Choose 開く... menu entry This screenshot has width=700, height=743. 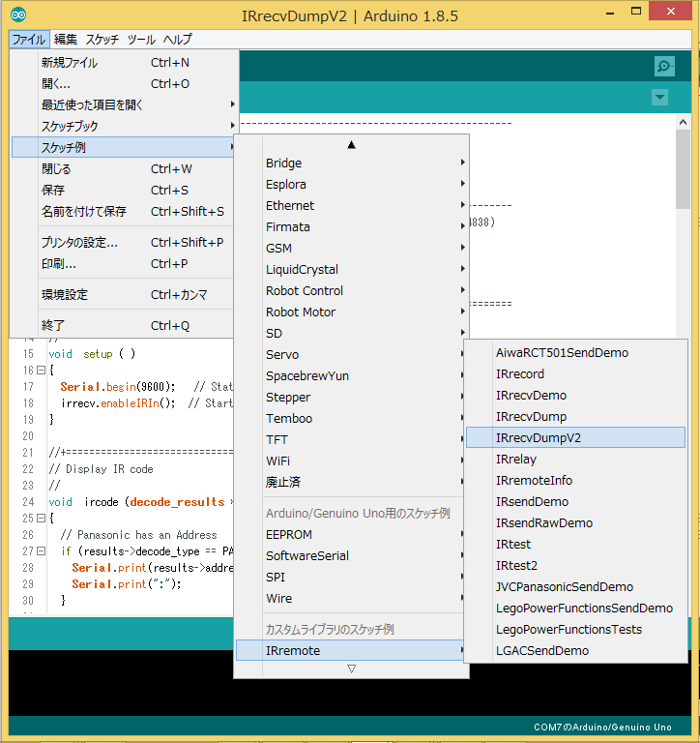123,84
